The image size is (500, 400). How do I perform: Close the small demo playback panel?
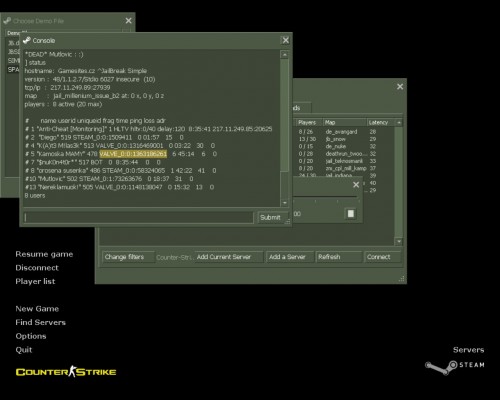tap(356, 185)
